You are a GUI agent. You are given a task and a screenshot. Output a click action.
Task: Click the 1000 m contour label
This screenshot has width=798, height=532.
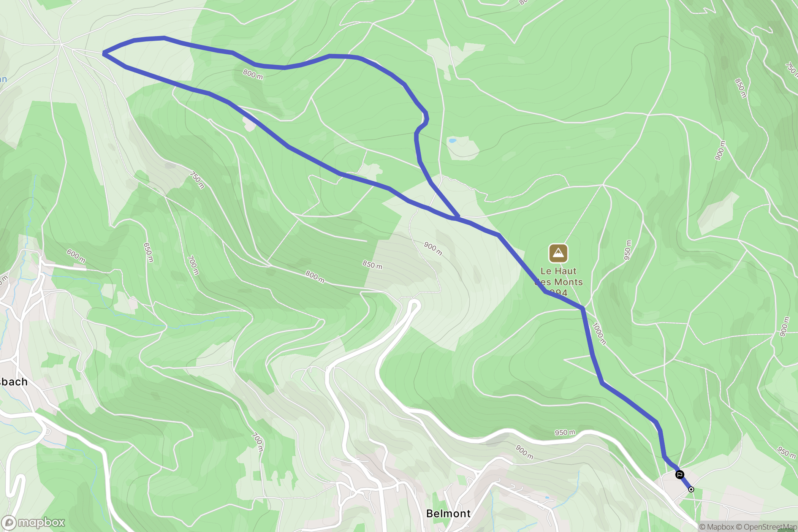599,333
